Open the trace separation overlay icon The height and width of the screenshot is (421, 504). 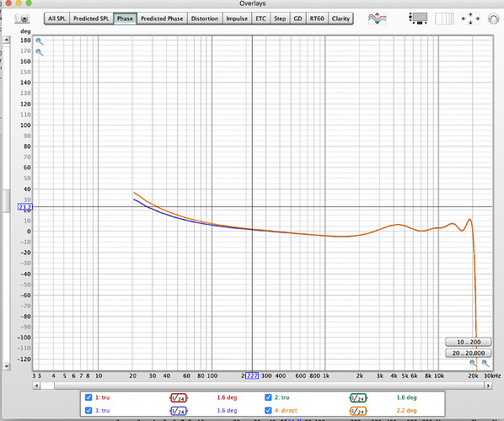coord(378,19)
